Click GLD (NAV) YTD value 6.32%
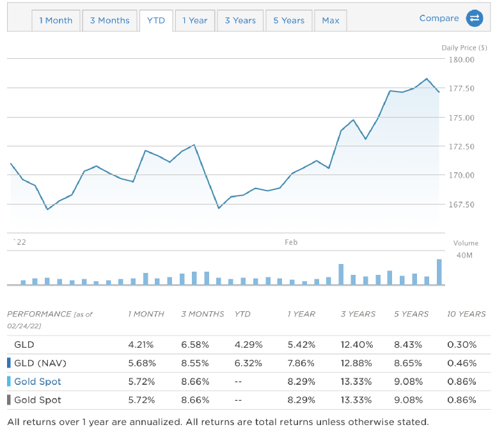The image size is (504, 434). click(248, 363)
